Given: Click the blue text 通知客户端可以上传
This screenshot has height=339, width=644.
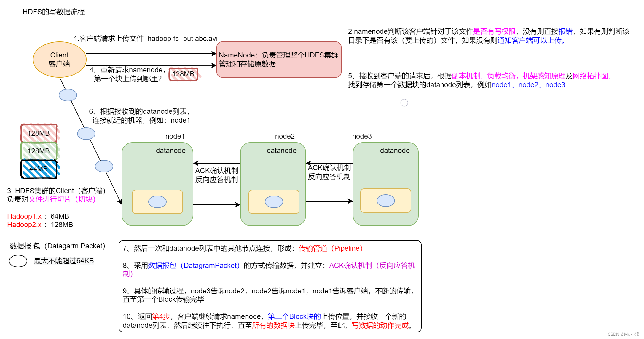Looking at the screenshot, I should [530, 40].
